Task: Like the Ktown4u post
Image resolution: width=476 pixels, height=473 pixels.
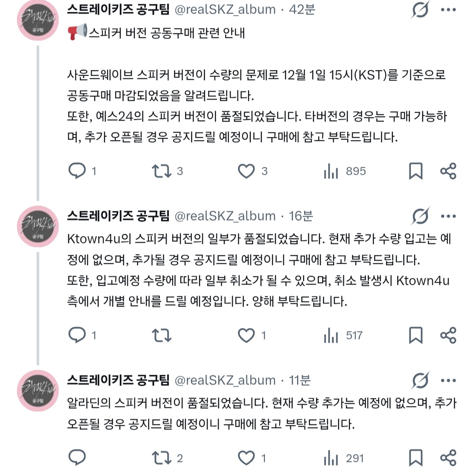Action: tap(246, 336)
